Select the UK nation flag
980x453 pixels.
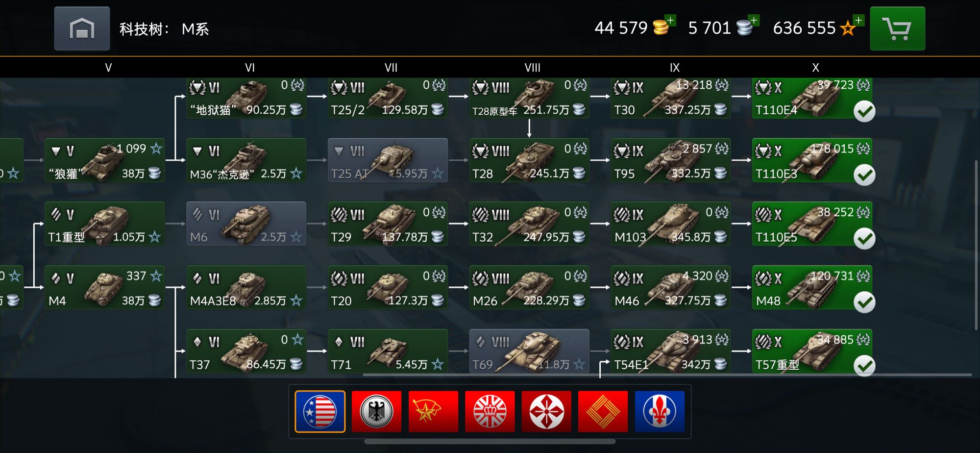(490, 411)
